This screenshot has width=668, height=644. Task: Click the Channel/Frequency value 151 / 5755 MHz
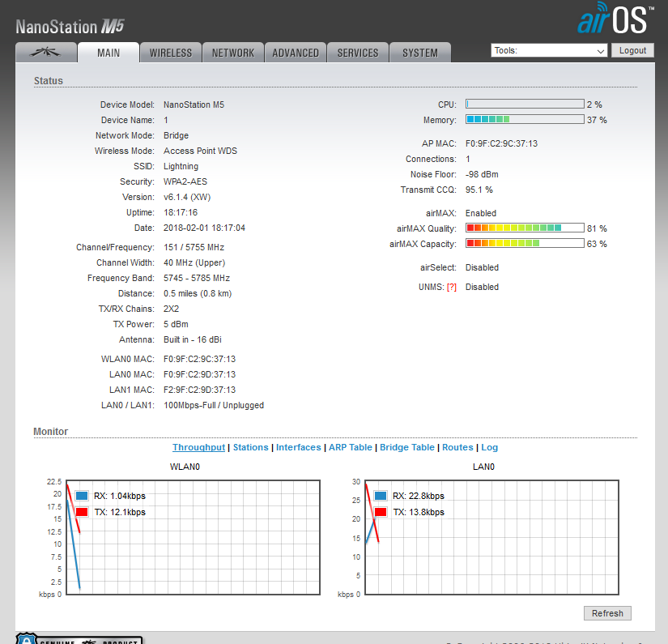click(194, 247)
